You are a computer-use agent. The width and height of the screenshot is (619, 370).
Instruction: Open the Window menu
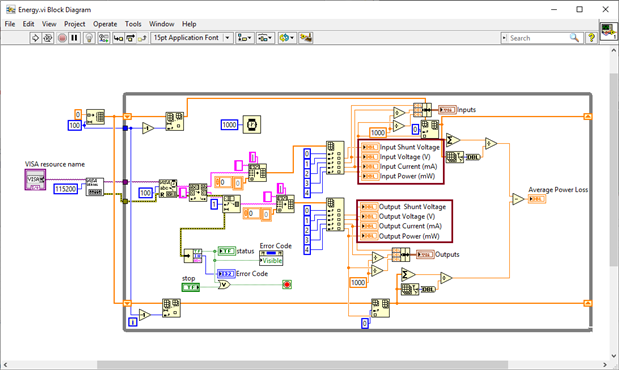pyautogui.click(x=161, y=24)
